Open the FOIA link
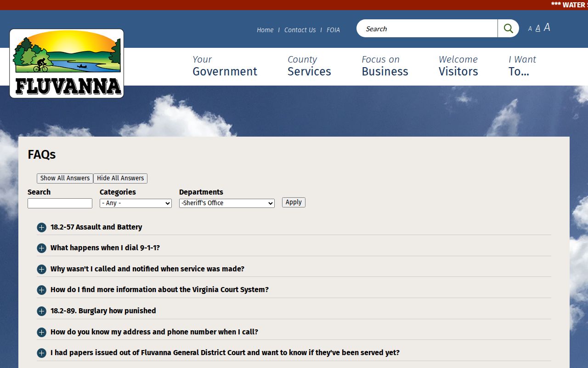 334,30
